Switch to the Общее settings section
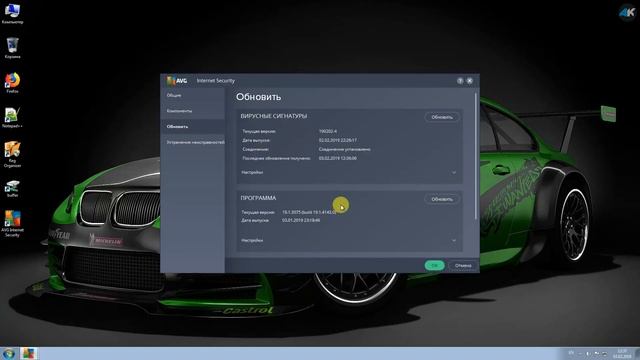The width and height of the screenshot is (640, 360). [x=193, y=95]
